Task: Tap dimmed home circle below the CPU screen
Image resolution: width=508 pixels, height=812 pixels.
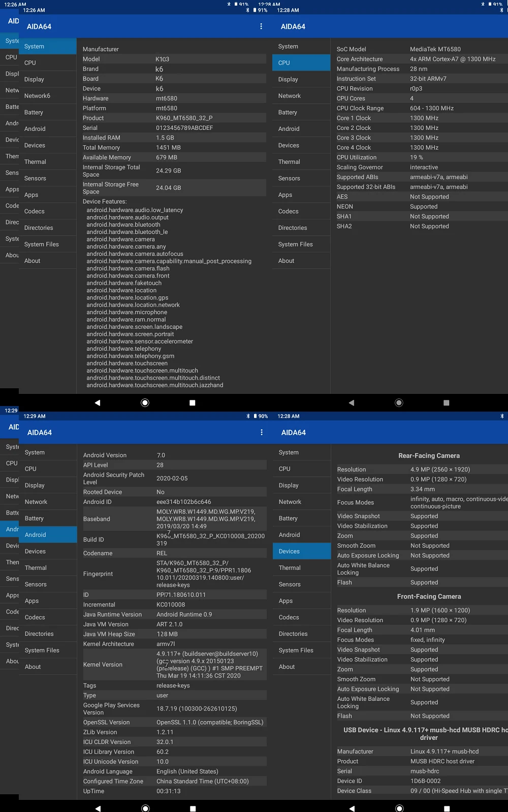Action: click(x=399, y=402)
